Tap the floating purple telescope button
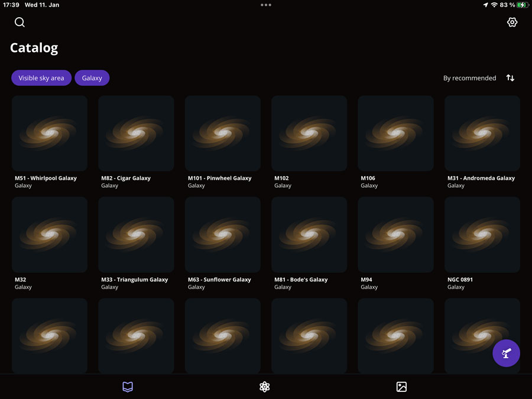The height and width of the screenshot is (399, 532). pyautogui.click(x=506, y=353)
